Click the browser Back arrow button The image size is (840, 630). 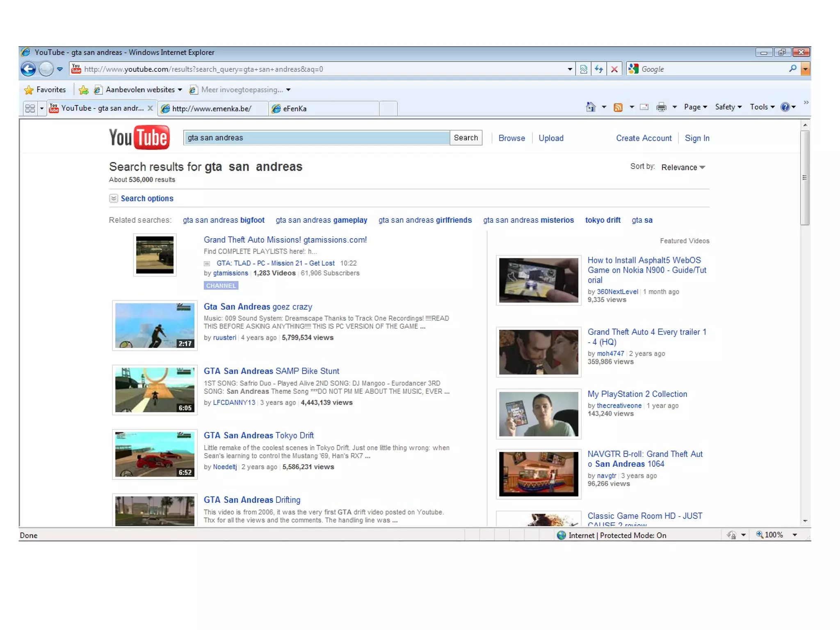(28, 69)
